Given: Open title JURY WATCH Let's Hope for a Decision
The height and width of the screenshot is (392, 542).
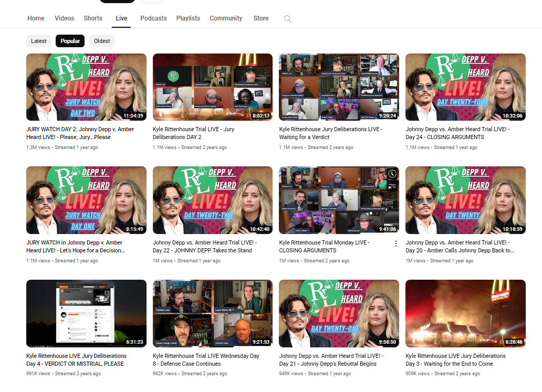Looking at the screenshot, I should pos(76,246).
